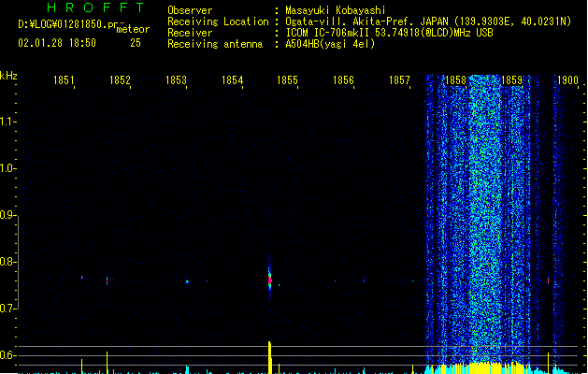Click Ogata-vill. Akita-Pref. JAPAN location text

pyautogui.click(x=428, y=22)
